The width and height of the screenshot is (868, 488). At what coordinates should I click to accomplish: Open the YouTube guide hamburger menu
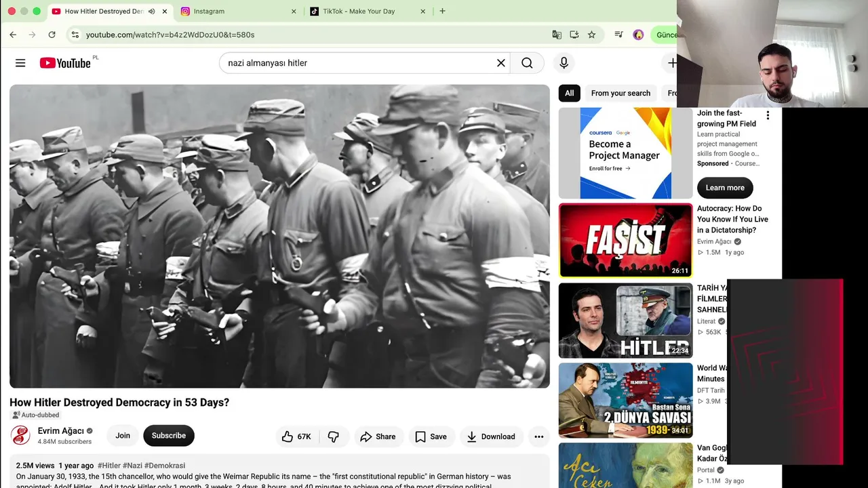point(20,63)
